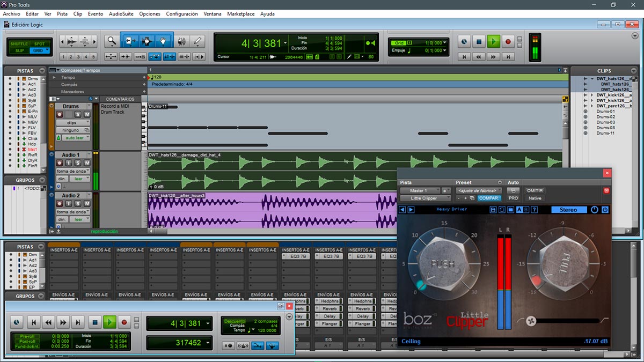This screenshot has width=644, height=362.
Task: Select the Zoomer magnifying glass tool
Action: pyautogui.click(x=111, y=41)
